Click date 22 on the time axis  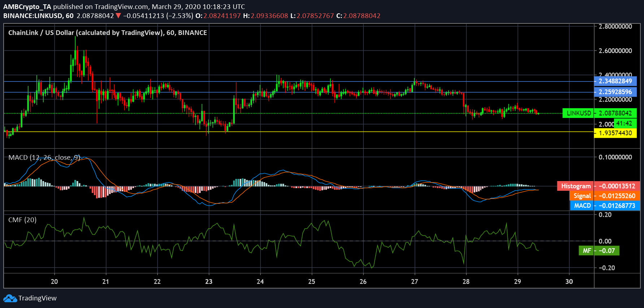tap(157, 281)
